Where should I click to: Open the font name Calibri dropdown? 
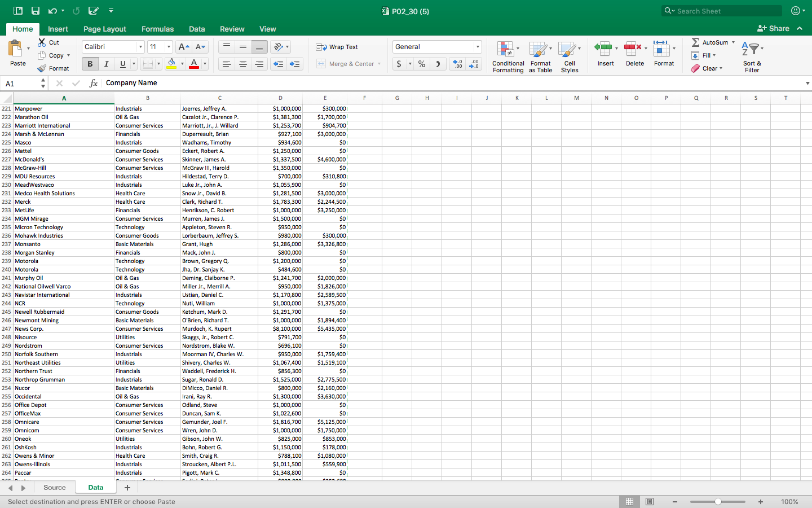pyautogui.click(x=140, y=47)
